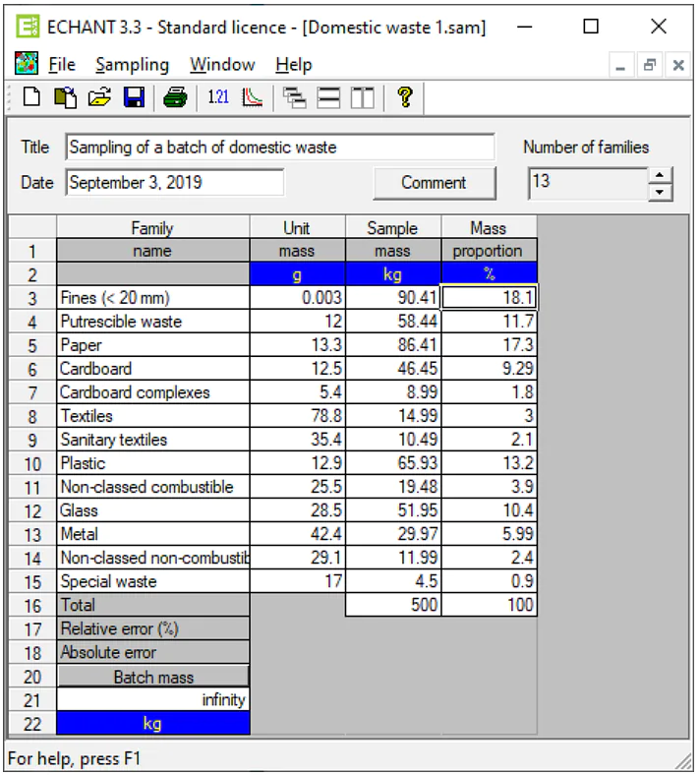Click the ECHANT application icon in title bar
This screenshot has height=775, width=700.
[28, 27]
